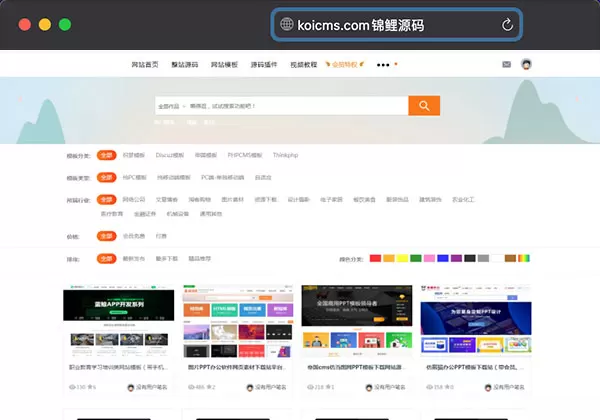600x420 pixels.
Task: Open the 蓝鲸APP开发系列 template thumbnail
Action: click(119, 321)
